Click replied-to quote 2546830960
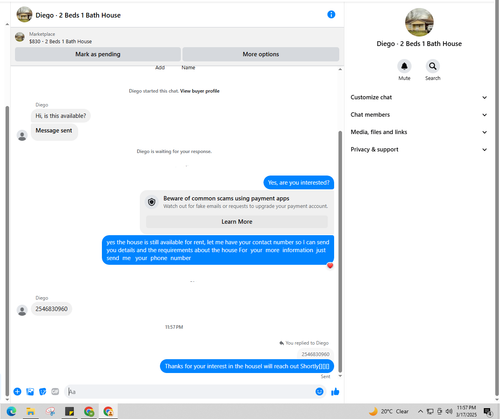The width and height of the screenshot is (500, 419). pyautogui.click(x=315, y=354)
